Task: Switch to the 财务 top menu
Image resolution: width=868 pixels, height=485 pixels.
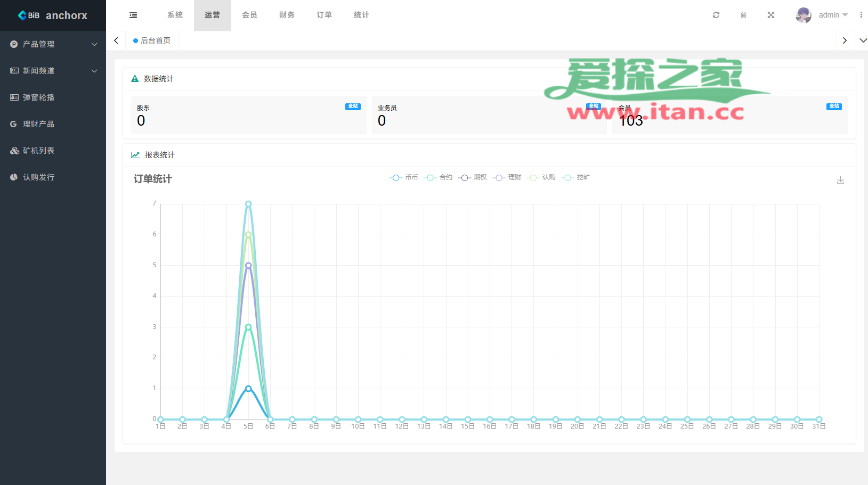Action: 287,15
